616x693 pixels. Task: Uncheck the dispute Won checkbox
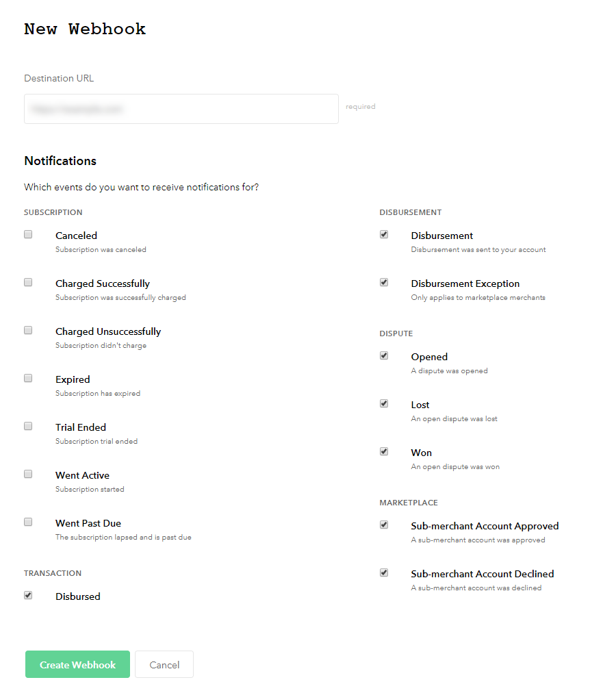(x=384, y=451)
